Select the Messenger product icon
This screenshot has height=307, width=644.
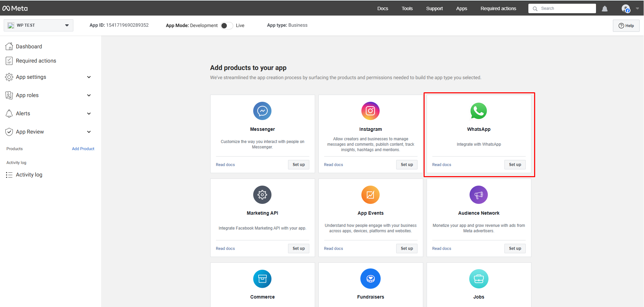click(262, 111)
